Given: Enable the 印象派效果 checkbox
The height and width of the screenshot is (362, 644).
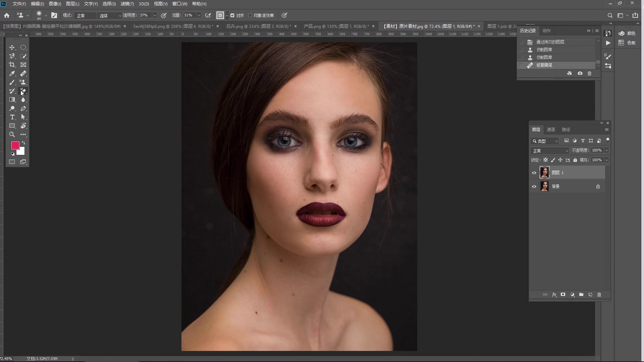Looking at the screenshot, I should pos(250,15).
